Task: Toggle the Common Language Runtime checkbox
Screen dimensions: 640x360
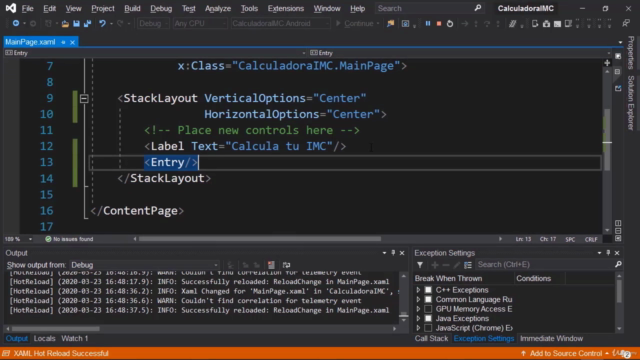Action: coord(428,300)
